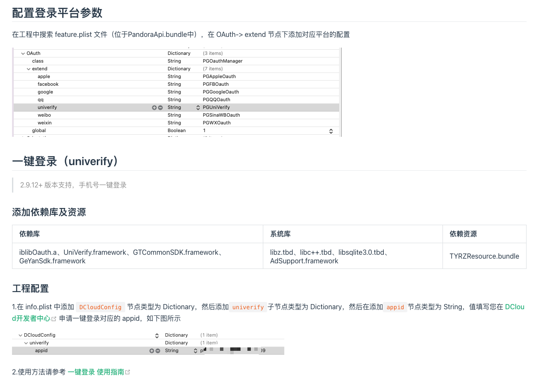Open type stepper beside DCloudConfig key
Screen dimensions: 557x392
157,335
